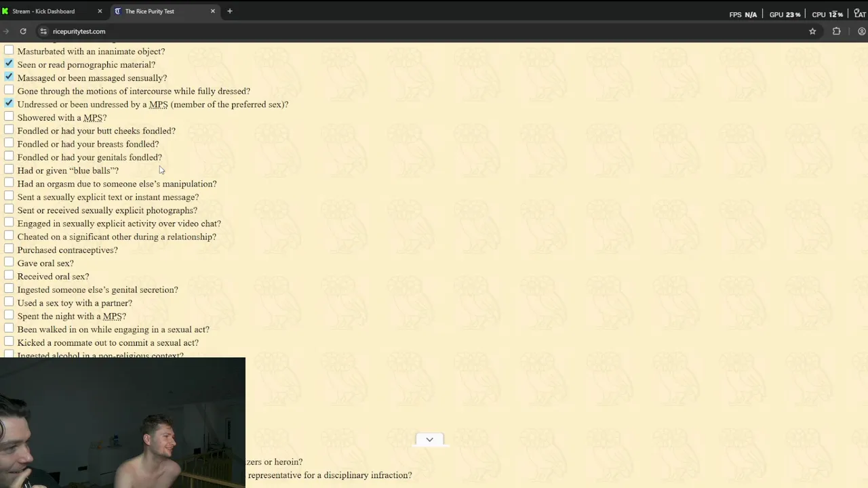This screenshot has height=488, width=868.
Task: Click the webcam overlay video
Action: click(x=122, y=423)
